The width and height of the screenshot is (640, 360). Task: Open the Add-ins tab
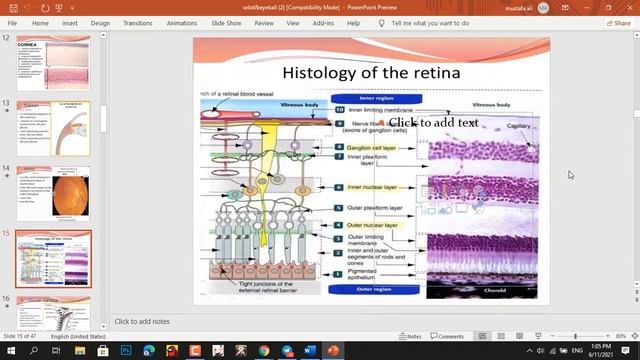click(x=323, y=23)
